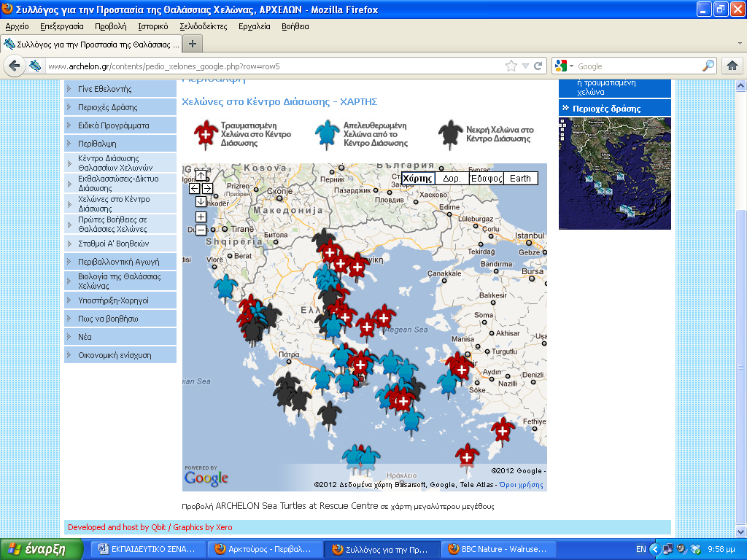Open Κέντρο Διάσωσης Θαλασσίων Χελωνών link
Screen dimensions: 747x560
[x=120, y=163]
